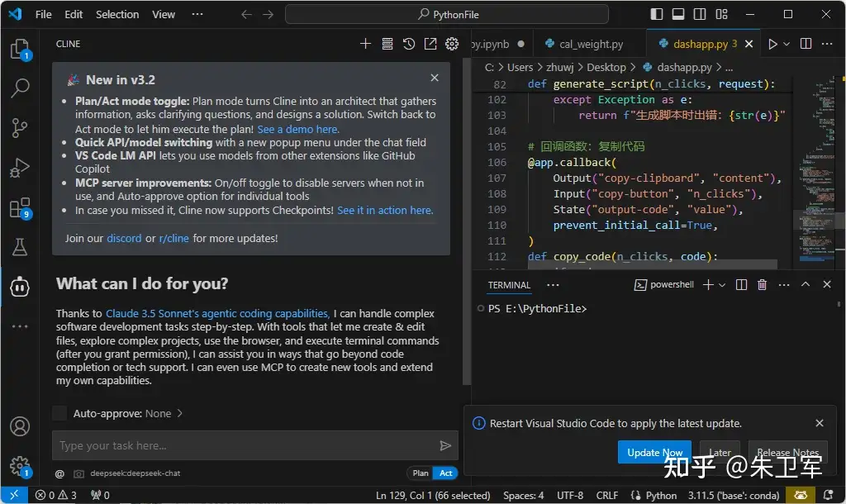Switch Cline to Act mode
Image resolution: width=846 pixels, height=504 pixels.
tap(445, 473)
